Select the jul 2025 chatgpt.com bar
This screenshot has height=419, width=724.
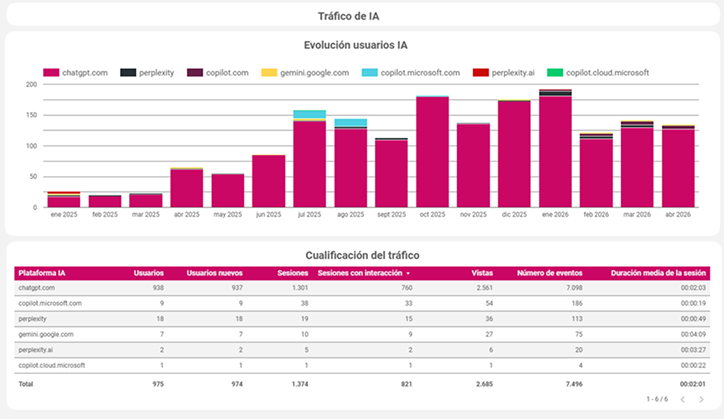[309, 164]
